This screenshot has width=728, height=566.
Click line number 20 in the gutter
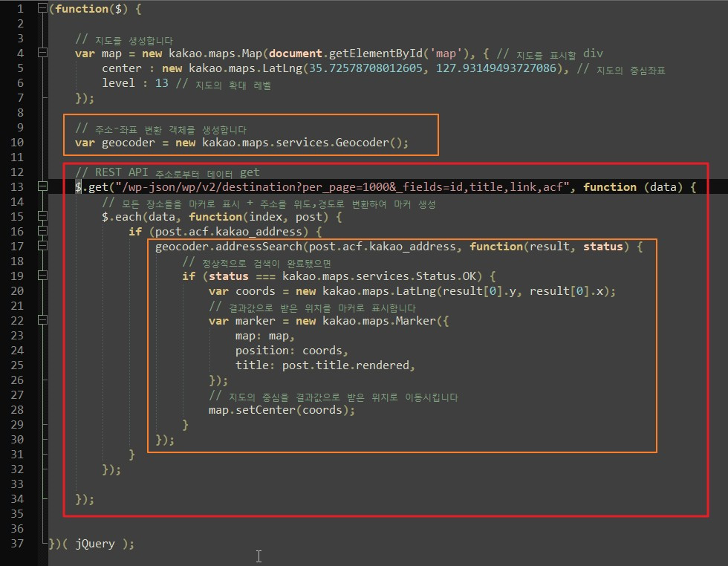(x=16, y=291)
